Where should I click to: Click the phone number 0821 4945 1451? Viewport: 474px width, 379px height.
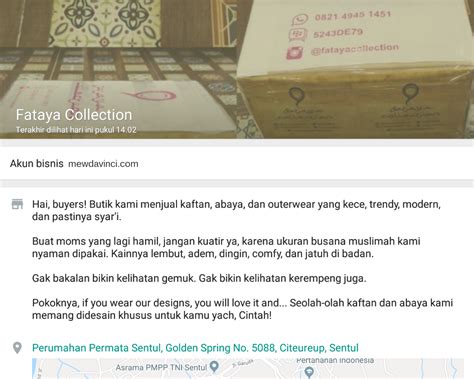[x=353, y=15]
